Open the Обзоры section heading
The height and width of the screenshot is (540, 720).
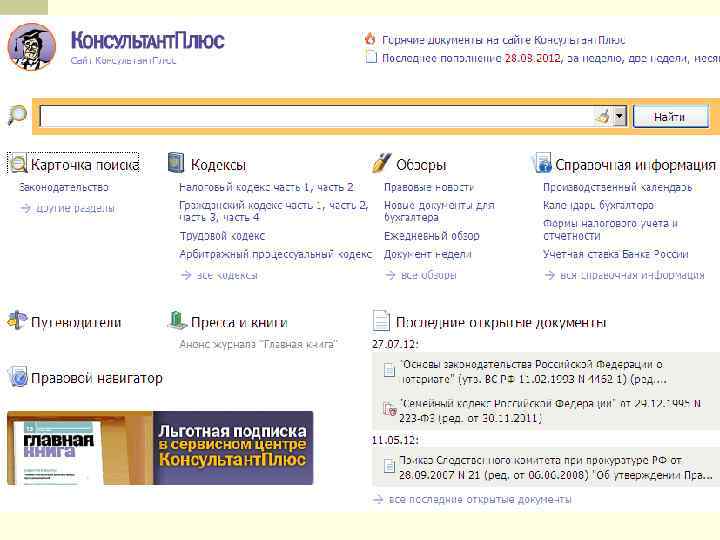(x=421, y=165)
